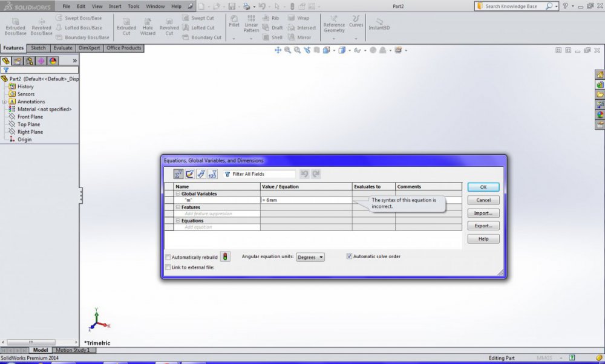
Task: Open the ConfigurationManager tab icon
Action: (29, 61)
